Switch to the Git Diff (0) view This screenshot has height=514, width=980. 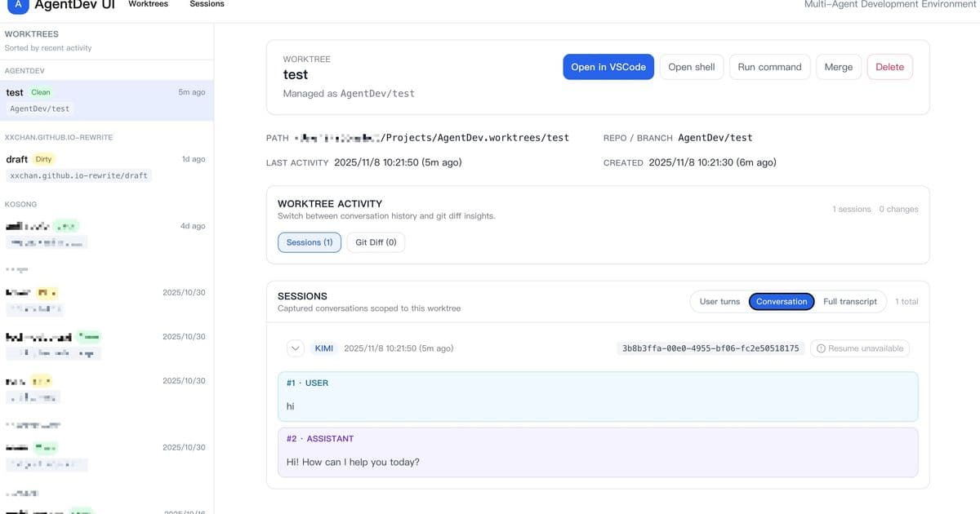coord(375,241)
